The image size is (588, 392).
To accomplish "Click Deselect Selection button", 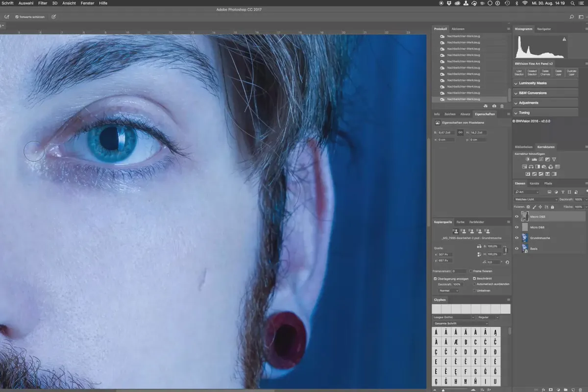I will click(x=532, y=73).
